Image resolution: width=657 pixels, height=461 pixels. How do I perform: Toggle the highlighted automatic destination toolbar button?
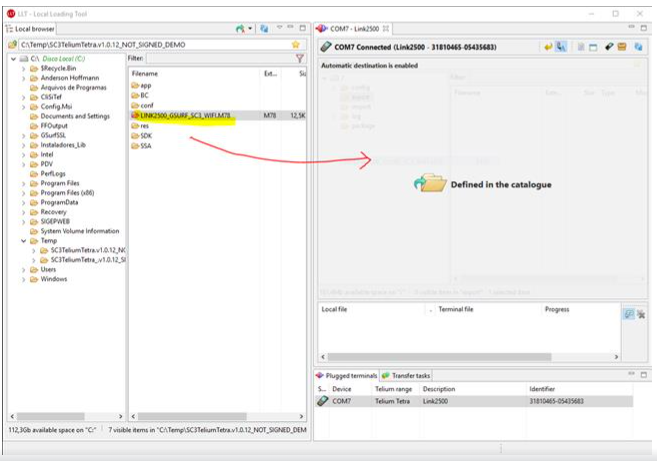(x=562, y=47)
